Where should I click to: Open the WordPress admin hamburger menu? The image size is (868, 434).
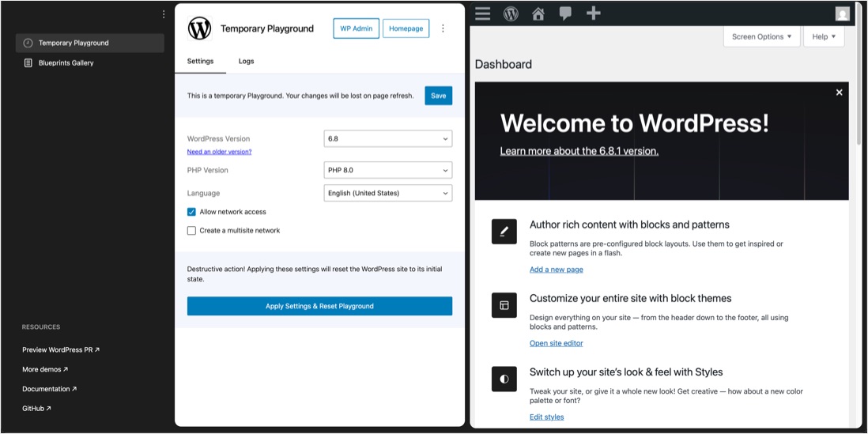(483, 13)
